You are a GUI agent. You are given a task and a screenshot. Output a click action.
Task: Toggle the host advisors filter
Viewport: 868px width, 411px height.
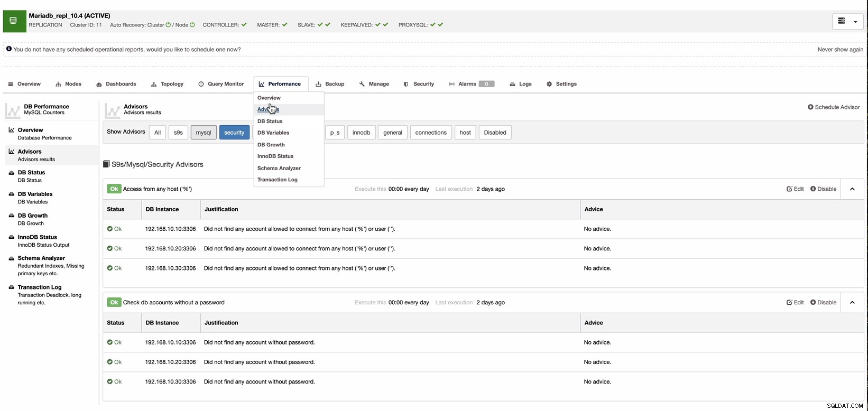pyautogui.click(x=465, y=133)
